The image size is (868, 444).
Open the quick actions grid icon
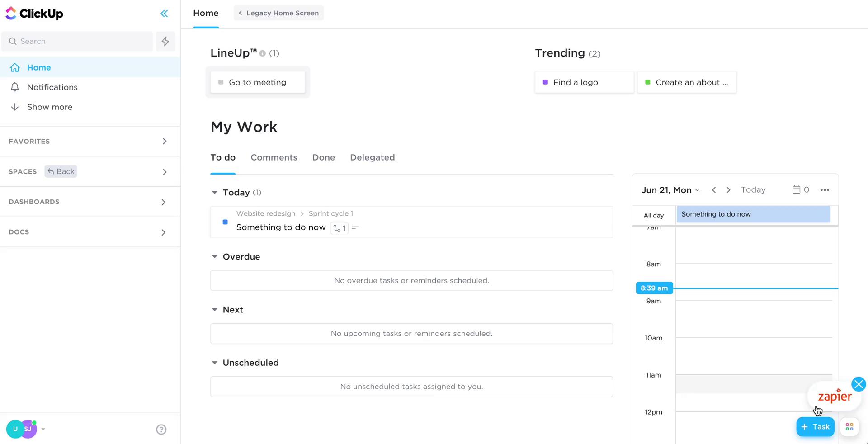849,427
